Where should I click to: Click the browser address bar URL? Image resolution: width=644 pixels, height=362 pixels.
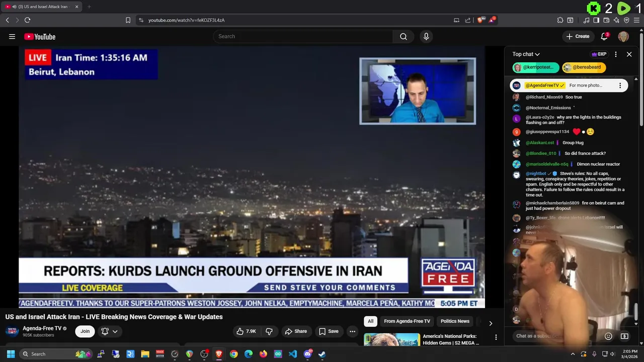186,20
